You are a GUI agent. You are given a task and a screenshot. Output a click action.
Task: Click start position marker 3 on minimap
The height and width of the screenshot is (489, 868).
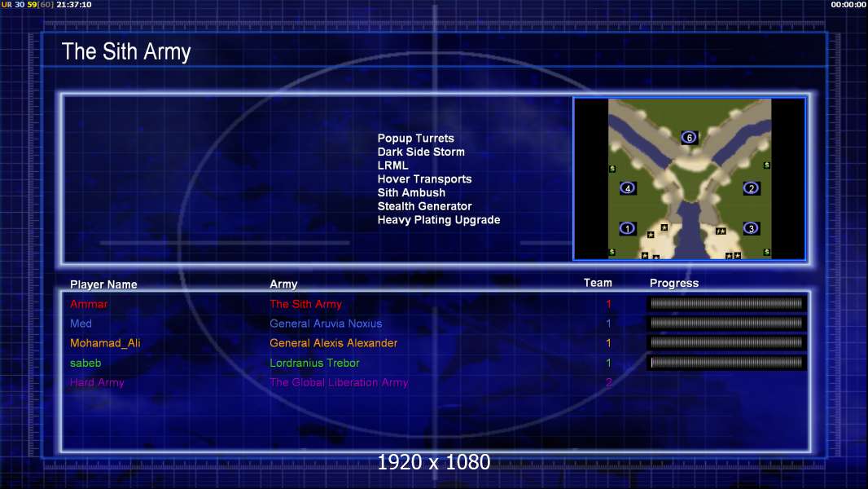(752, 228)
